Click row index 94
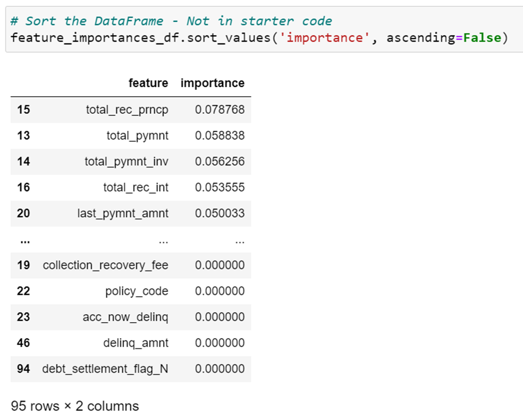 tap(23, 368)
